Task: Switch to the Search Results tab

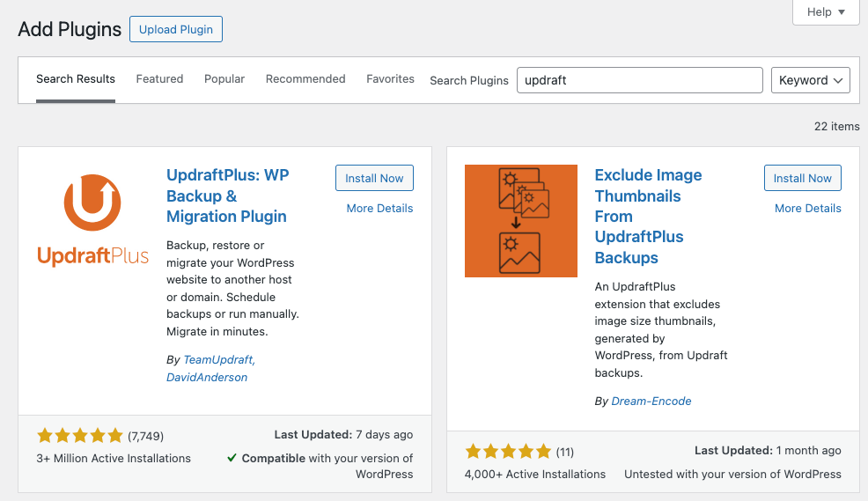Action: 76,79
